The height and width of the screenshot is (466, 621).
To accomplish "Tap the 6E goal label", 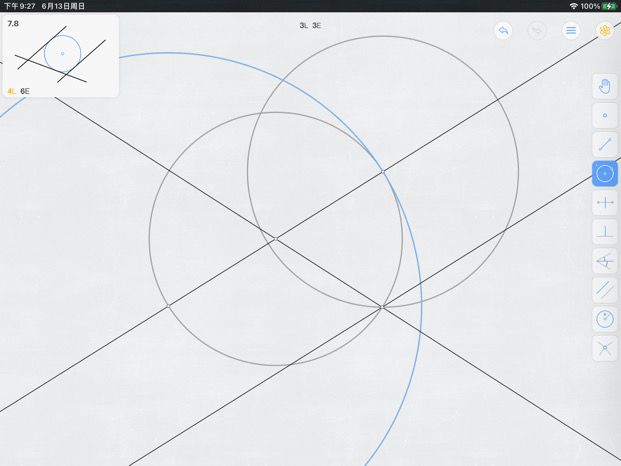I will click(25, 91).
